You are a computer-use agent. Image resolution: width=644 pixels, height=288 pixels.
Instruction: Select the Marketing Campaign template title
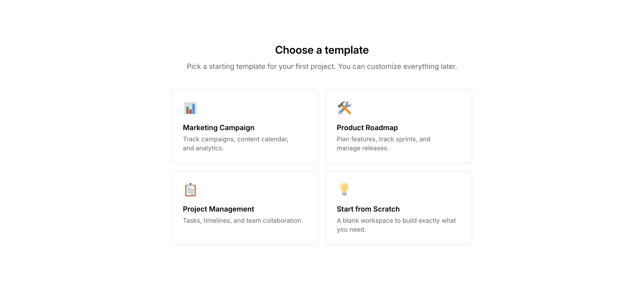pos(218,128)
